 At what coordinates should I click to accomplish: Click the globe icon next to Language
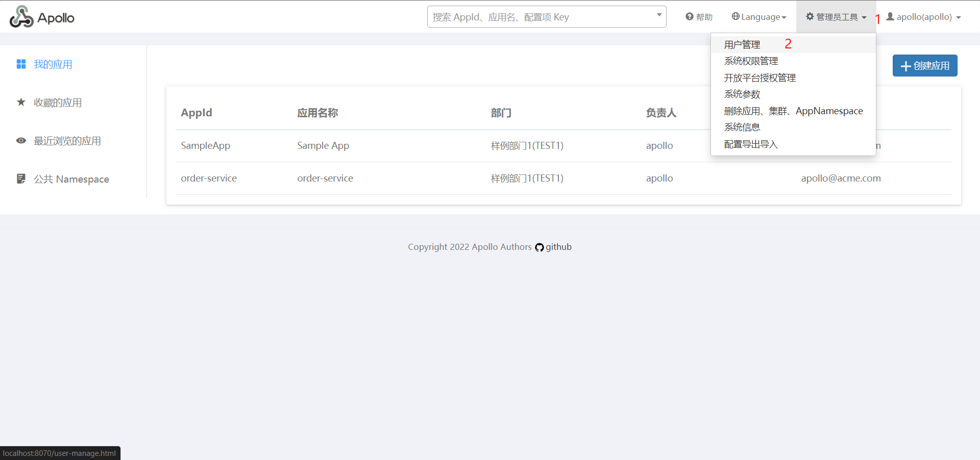736,16
